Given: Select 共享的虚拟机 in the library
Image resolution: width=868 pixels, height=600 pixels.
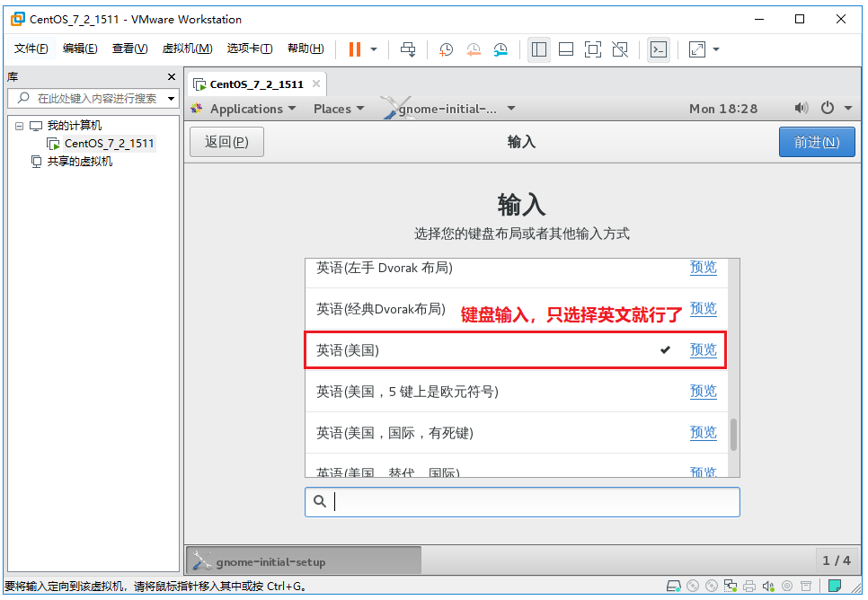Looking at the screenshot, I should click(80, 162).
